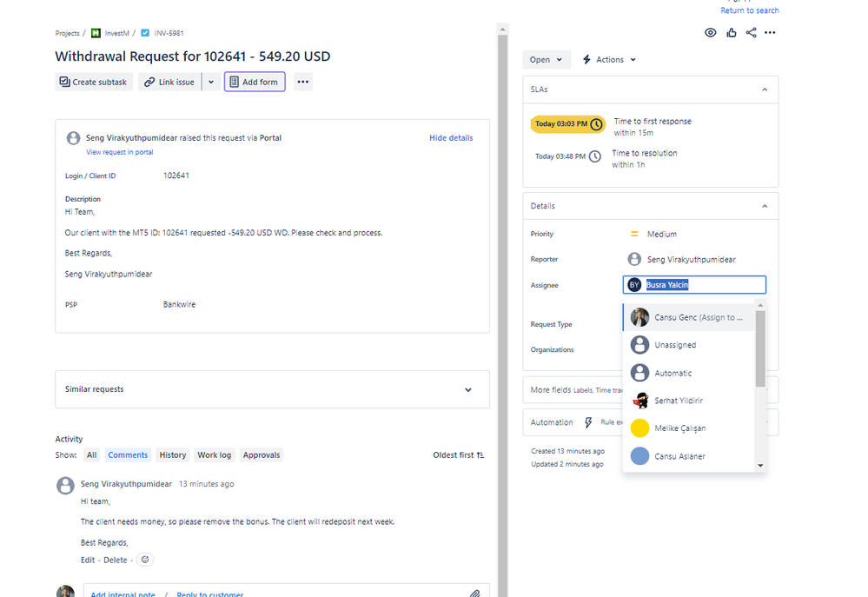Click the Medium priority value

click(662, 235)
